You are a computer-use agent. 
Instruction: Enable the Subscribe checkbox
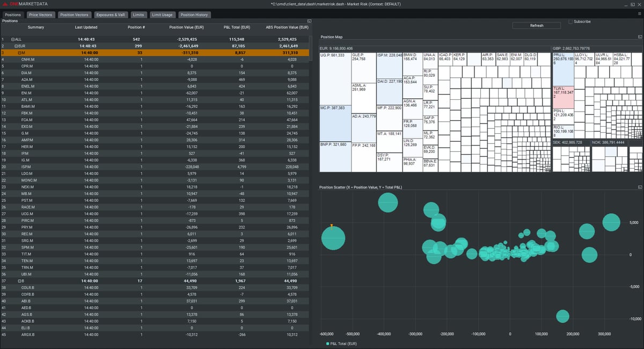pyautogui.click(x=570, y=22)
